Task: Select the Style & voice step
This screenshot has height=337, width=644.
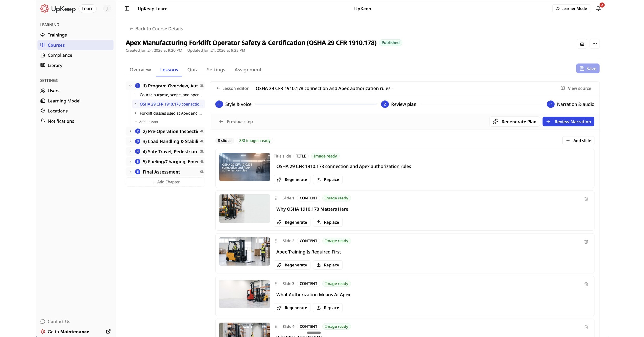Action: click(234, 104)
